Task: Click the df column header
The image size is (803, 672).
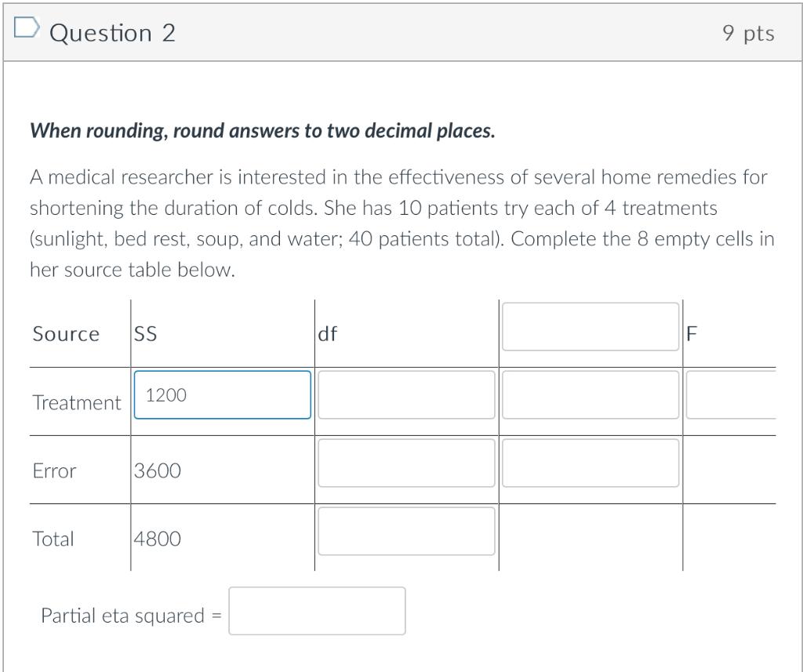Action: point(328,333)
